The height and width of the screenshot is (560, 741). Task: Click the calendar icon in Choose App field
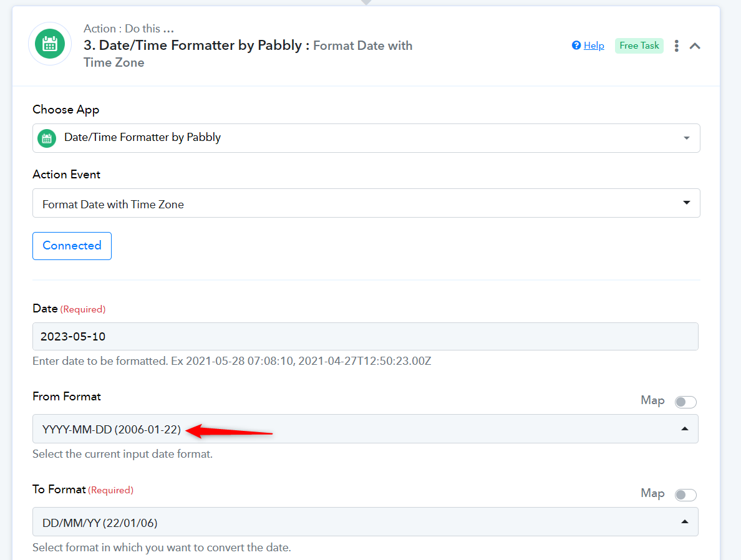[x=47, y=138]
